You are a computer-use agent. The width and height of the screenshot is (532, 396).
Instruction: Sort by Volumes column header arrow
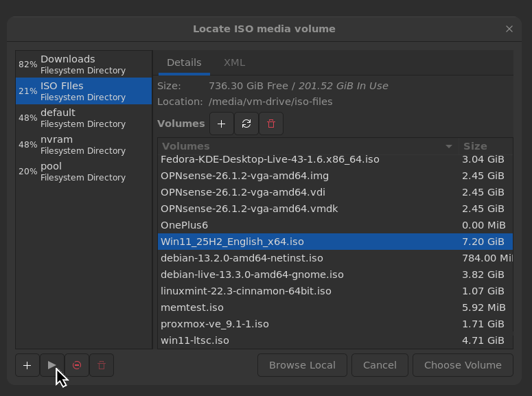(x=449, y=146)
